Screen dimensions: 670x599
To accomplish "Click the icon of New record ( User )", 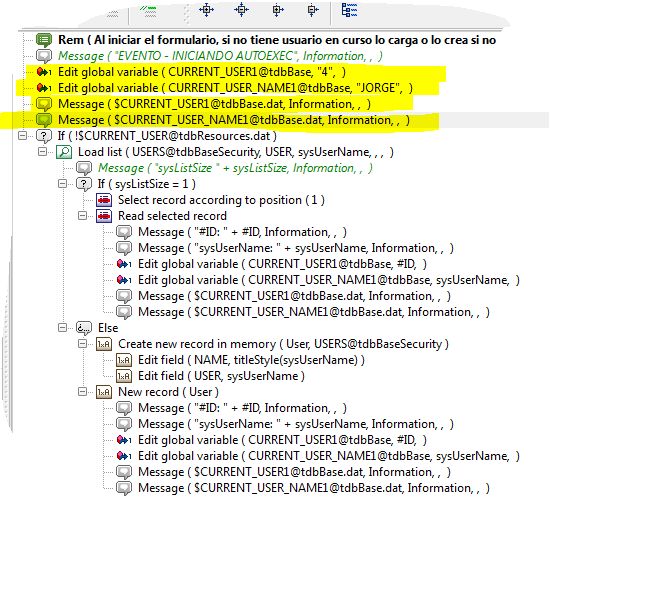I will (x=104, y=392).
